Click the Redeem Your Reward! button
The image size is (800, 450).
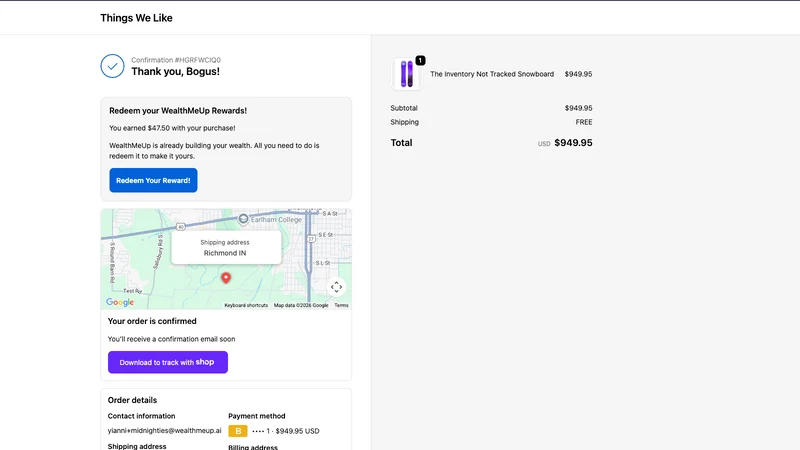click(x=153, y=180)
